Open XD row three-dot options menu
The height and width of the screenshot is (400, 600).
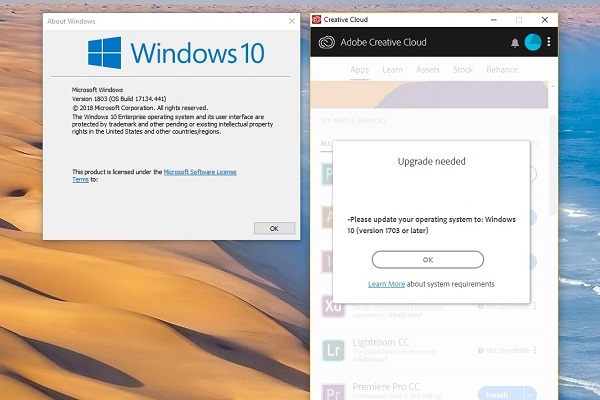point(535,306)
